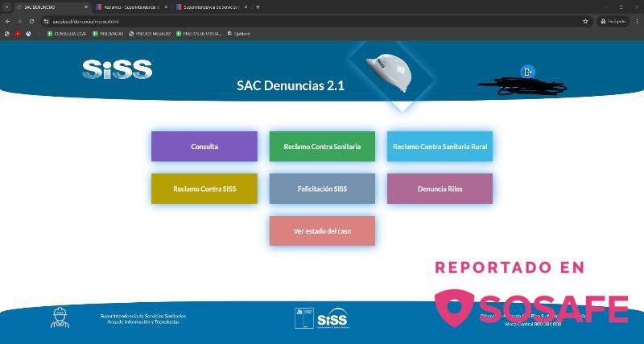Open the Uptoland bookmark
This screenshot has height=344, width=644.
click(238, 34)
